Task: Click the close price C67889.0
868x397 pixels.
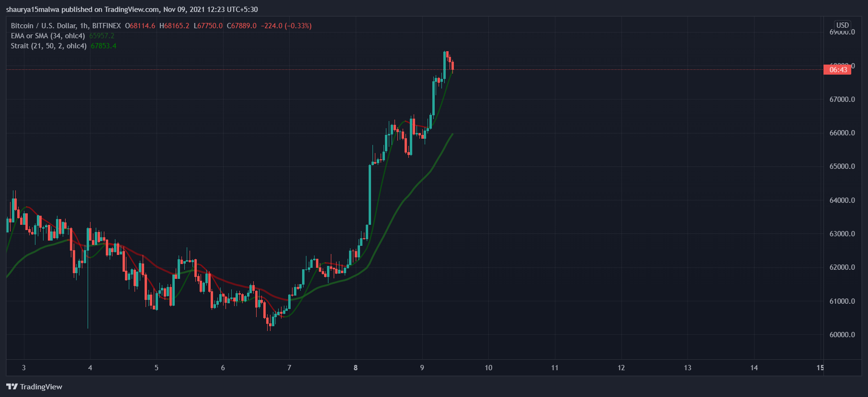Action: click(x=242, y=26)
